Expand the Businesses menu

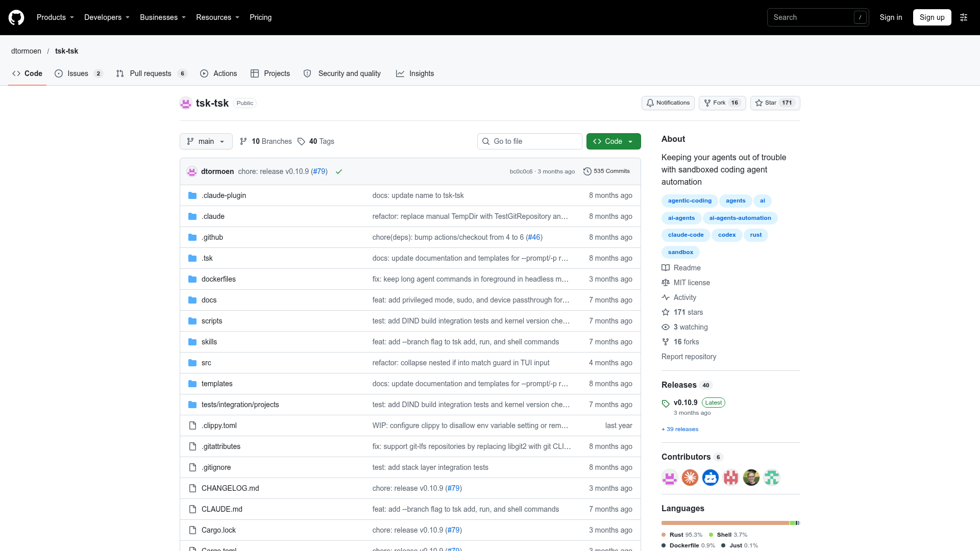pos(163,17)
